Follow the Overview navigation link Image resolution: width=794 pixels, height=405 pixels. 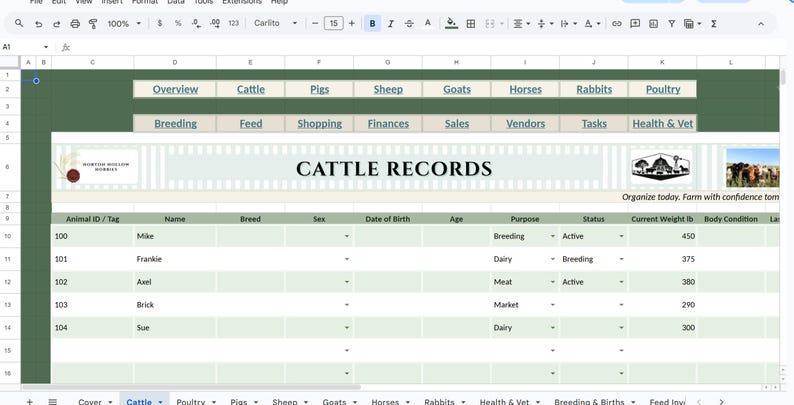point(175,89)
